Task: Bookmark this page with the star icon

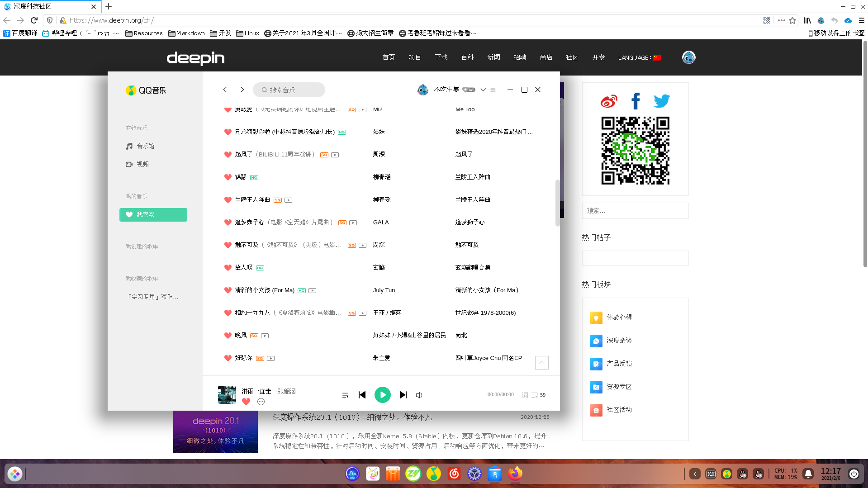Action: (792, 20)
